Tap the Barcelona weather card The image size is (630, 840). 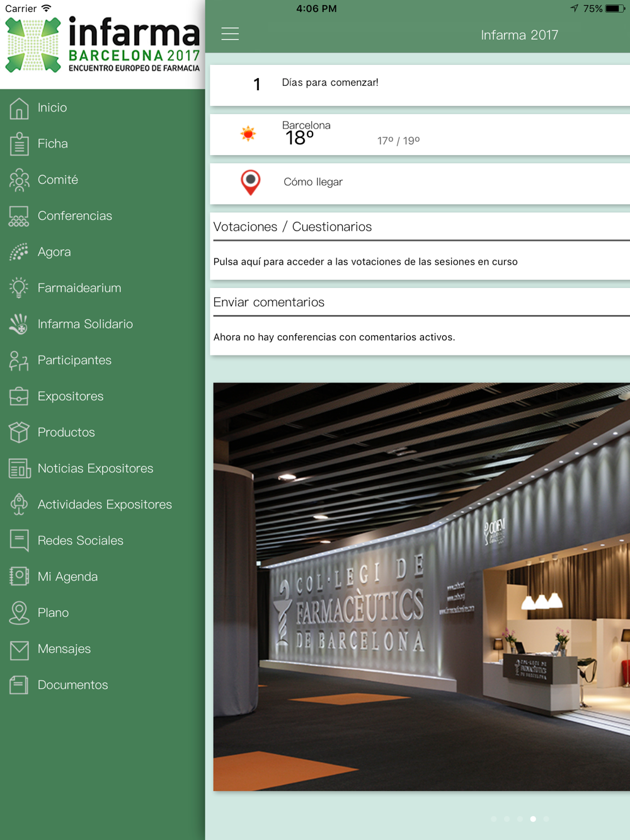tap(420, 134)
